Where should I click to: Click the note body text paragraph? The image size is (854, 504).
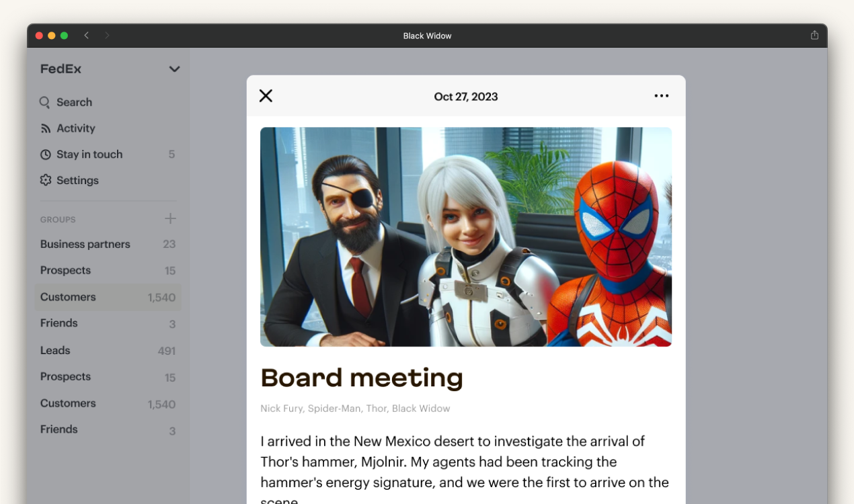click(465, 469)
